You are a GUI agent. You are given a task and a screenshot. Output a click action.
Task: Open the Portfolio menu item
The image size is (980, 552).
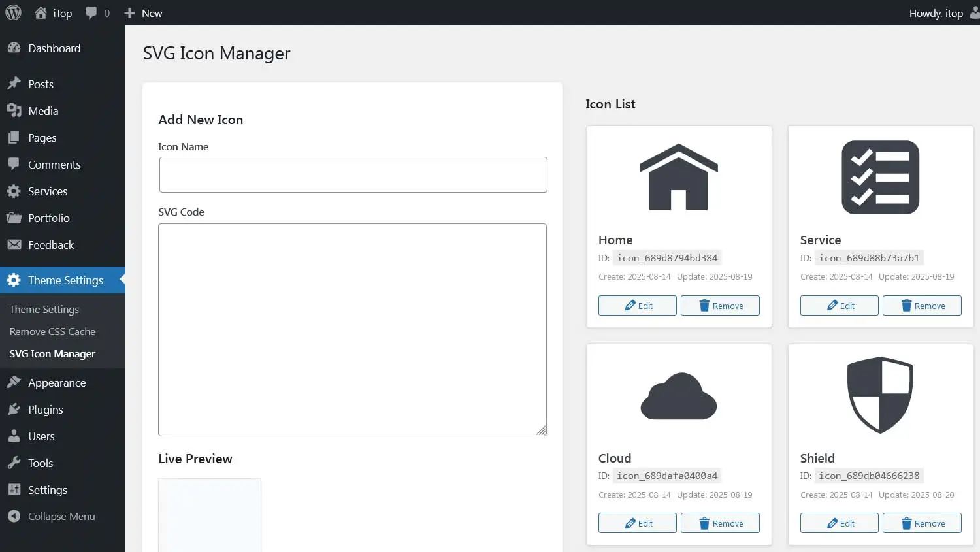(x=63, y=218)
